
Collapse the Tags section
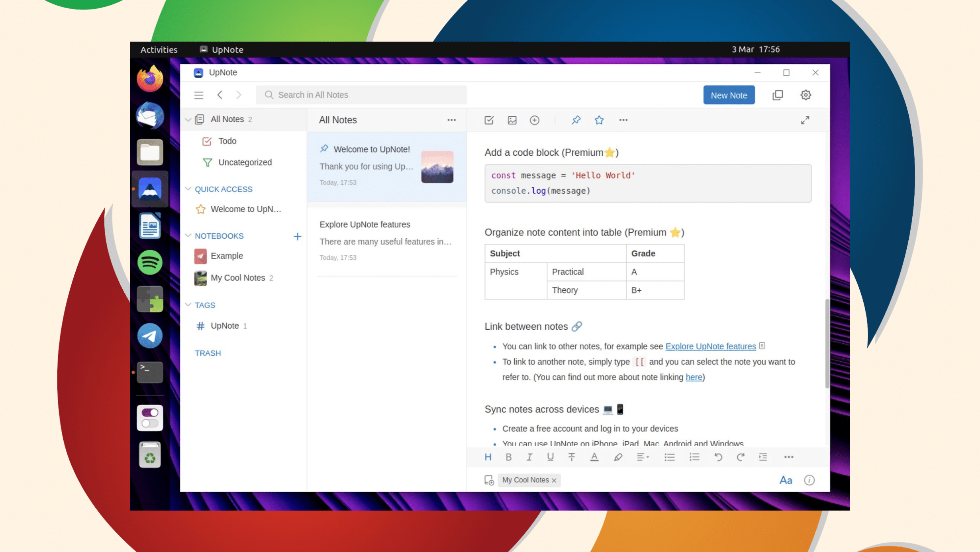coord(188,305)
